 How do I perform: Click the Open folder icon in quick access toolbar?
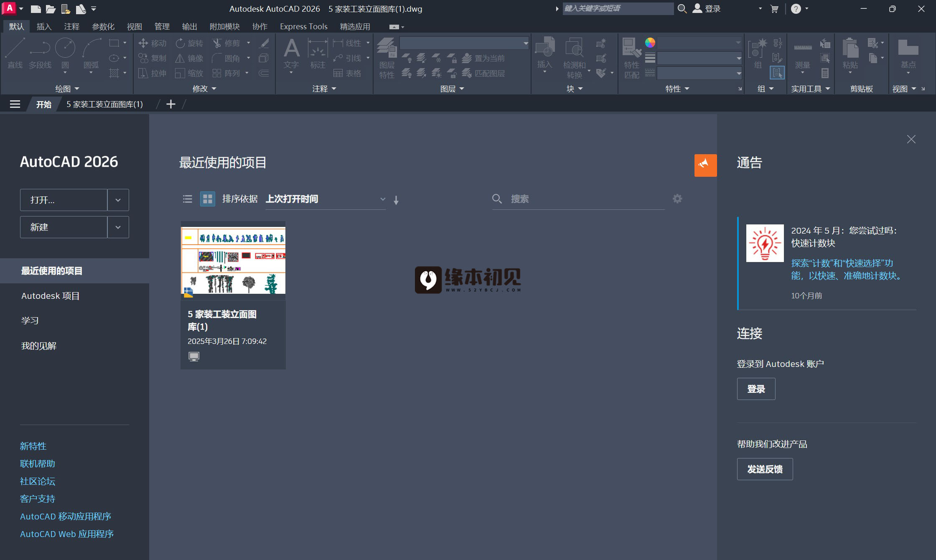point(51,9)
